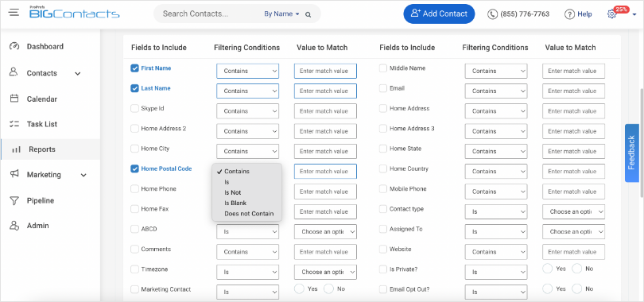Open the settings gear icon

click(611, 14)
